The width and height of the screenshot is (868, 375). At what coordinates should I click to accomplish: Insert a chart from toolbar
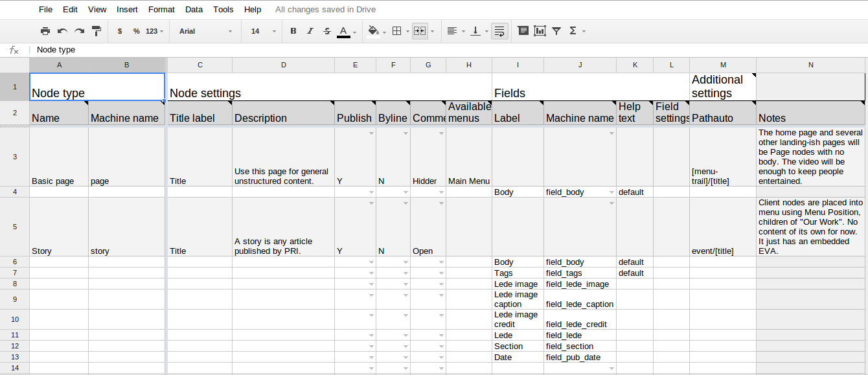click(x=540, y=31)
